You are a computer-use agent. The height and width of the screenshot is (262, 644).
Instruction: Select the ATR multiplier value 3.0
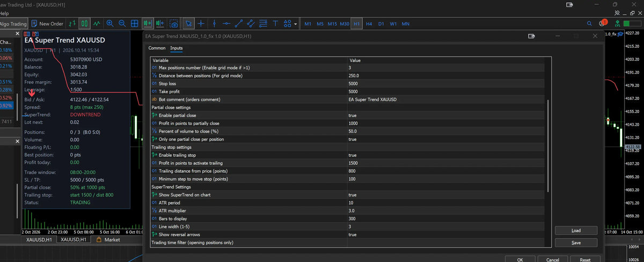[x=445, y=211]
